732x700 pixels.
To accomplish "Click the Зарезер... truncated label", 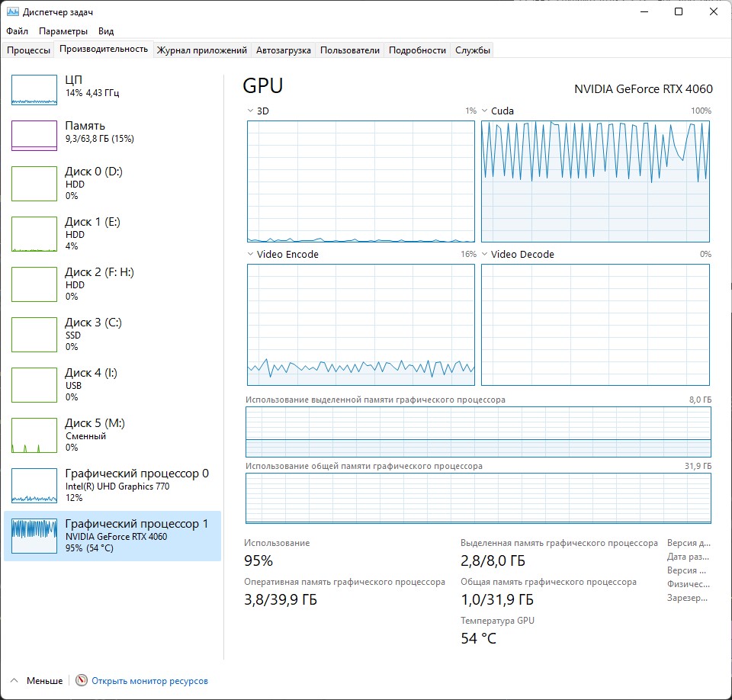I will [x=687, y=598].
